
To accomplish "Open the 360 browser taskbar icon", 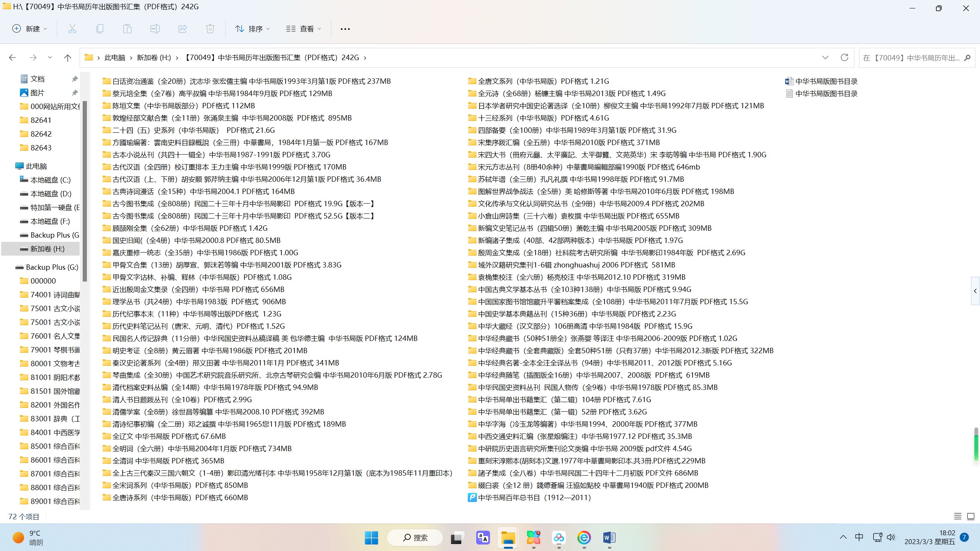I will [x=584, y=538].
